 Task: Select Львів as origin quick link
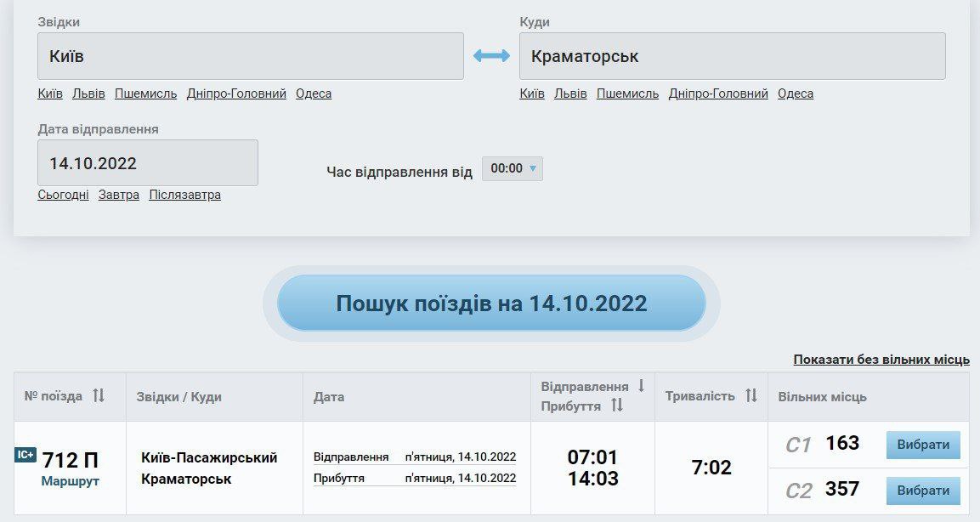pos(88,94)
